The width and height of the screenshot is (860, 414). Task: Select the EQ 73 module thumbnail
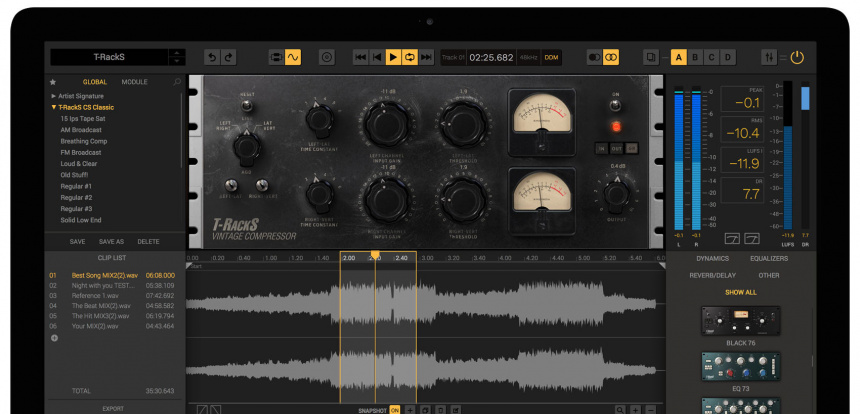(740, 366)
